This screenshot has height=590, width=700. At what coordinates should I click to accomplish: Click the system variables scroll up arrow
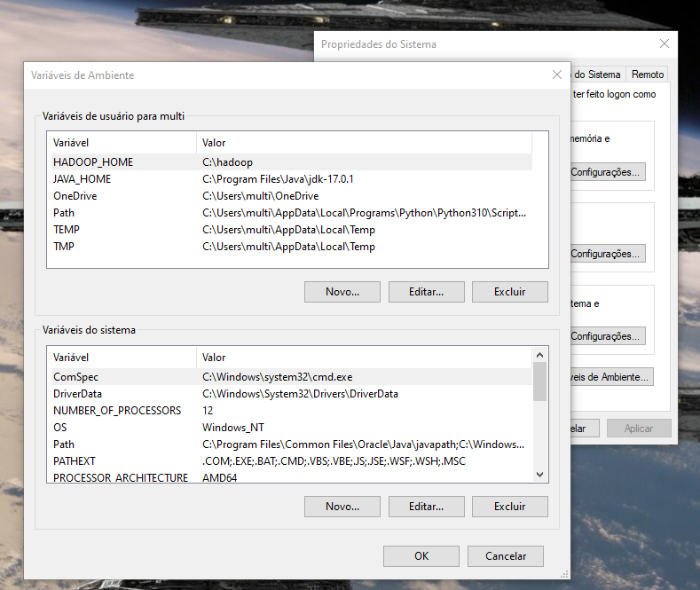539,355
